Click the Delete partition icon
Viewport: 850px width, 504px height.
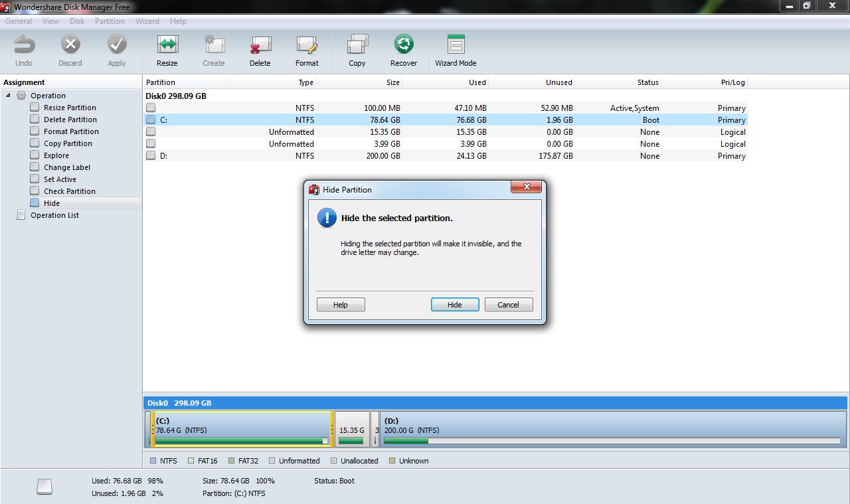pos(260,45)
